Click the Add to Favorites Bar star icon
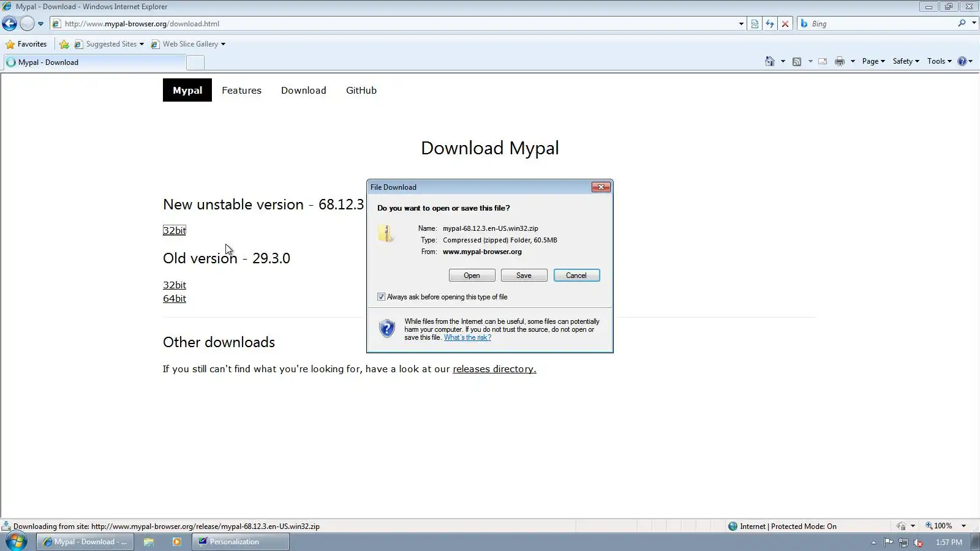This screenshot has width=980, height=551. click(x=64, y=44)
